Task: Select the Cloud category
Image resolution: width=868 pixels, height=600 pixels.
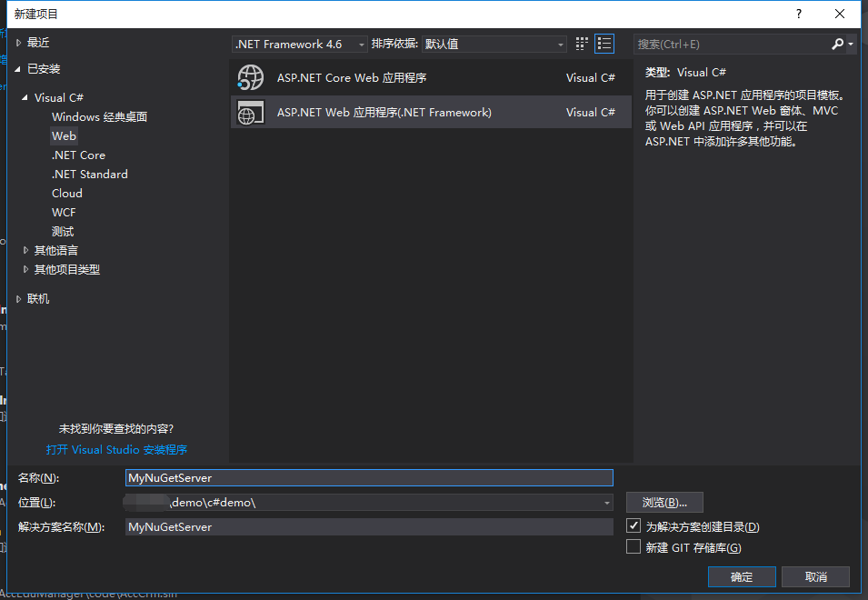Action: click(x=67, y=193)
